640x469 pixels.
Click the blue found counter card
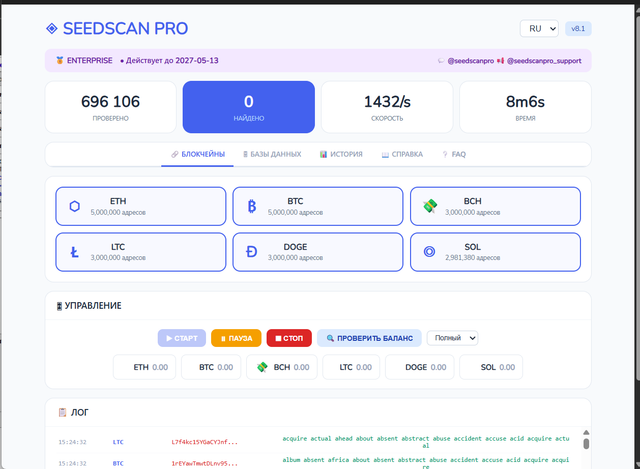tap(249, 107)
